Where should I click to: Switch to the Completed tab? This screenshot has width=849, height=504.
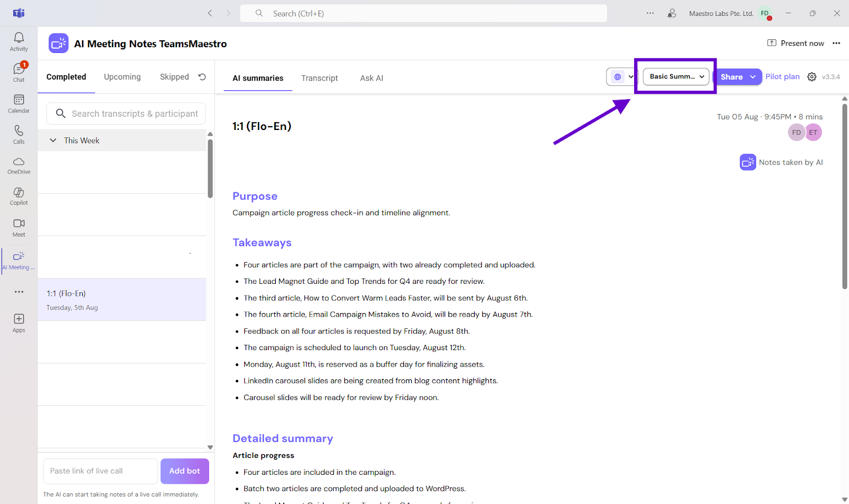click(x=66, y=77)
